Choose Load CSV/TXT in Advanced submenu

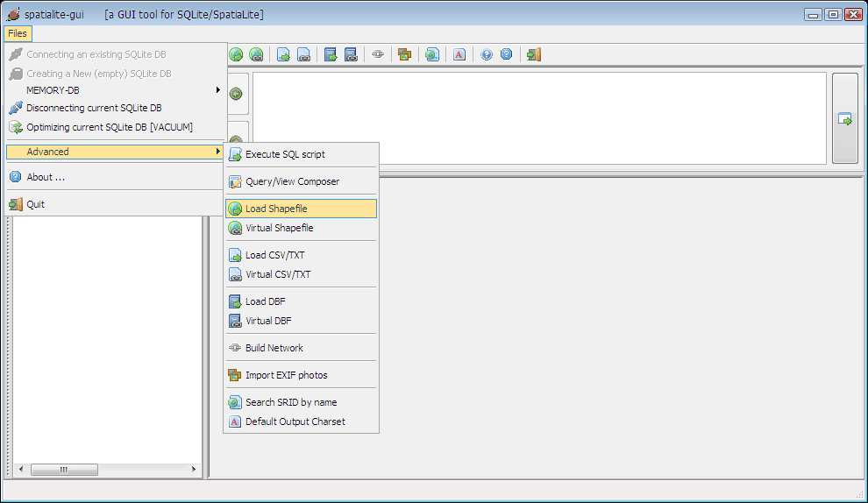coord(301,255)
